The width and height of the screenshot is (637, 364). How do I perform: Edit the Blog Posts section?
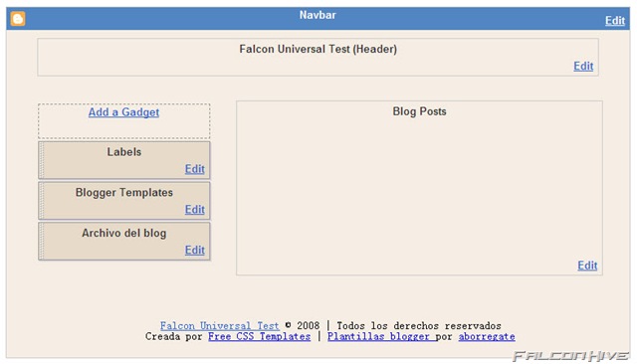pyautogui.click(x=587, y=266)
